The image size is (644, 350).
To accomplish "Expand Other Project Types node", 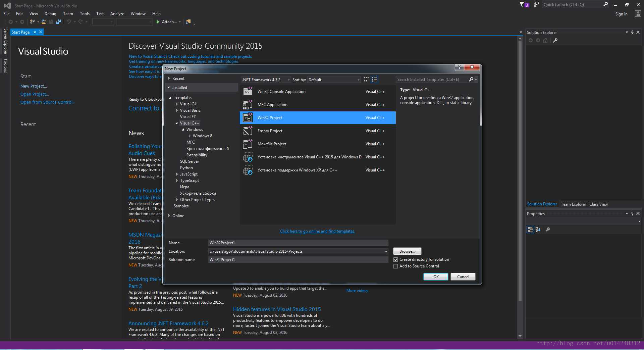I will [177, 200].
